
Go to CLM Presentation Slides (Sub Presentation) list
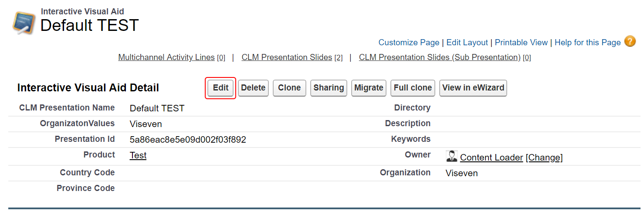[x=440, y=57]
